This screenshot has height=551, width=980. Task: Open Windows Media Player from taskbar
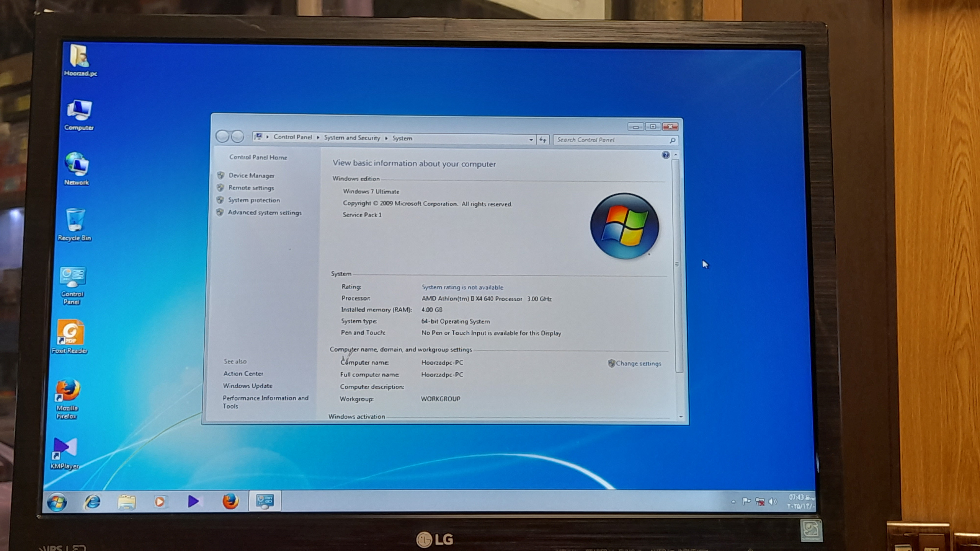click(x=160, y=501)
